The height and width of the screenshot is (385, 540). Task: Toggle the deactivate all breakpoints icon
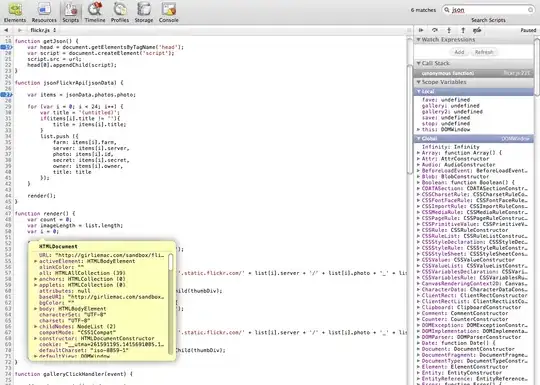pos(477,30)
